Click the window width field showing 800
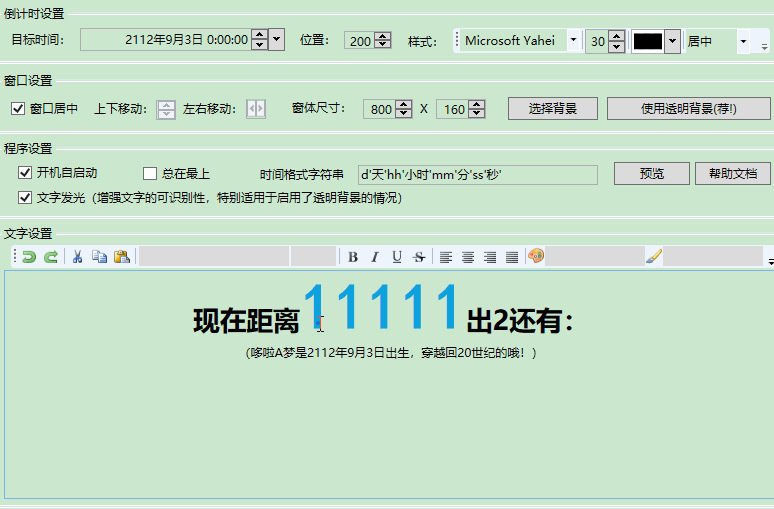The width and height of the screenshot is (774, 509). 380,109
